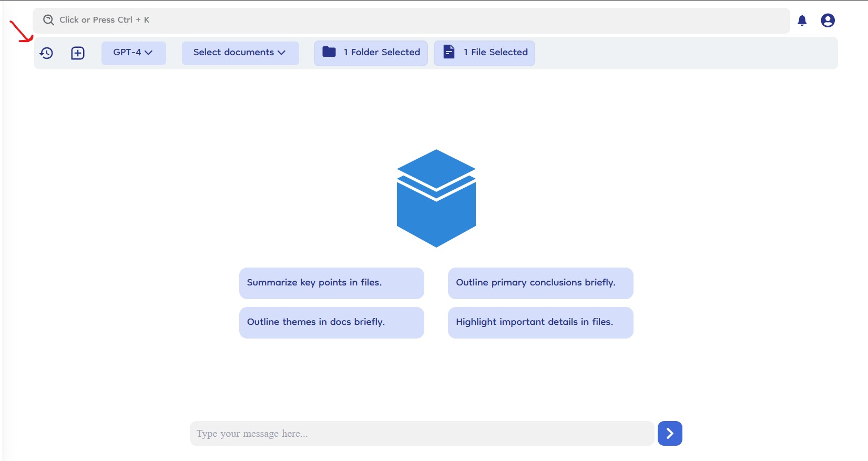Click the "1 File Selected" label
Viewport: 868px width, 461px height.
point(499,53)
